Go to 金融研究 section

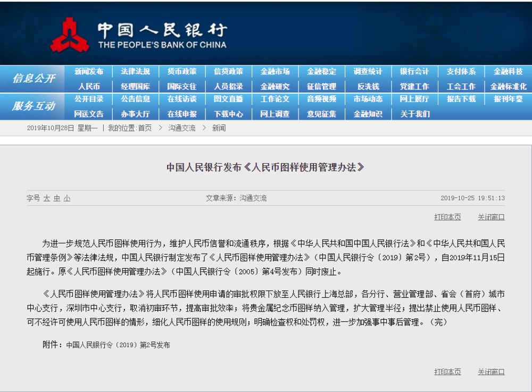pyautogui.click(x=275, y=87)
